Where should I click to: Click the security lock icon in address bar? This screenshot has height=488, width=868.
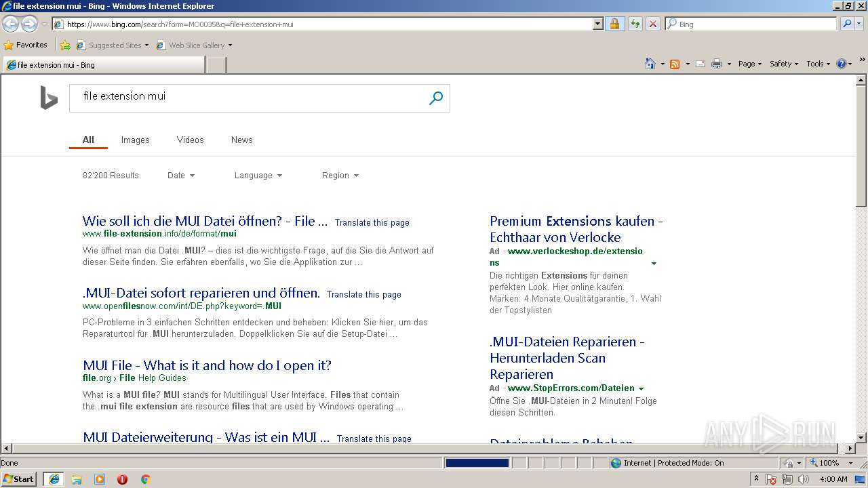click(x=614, y=24)
